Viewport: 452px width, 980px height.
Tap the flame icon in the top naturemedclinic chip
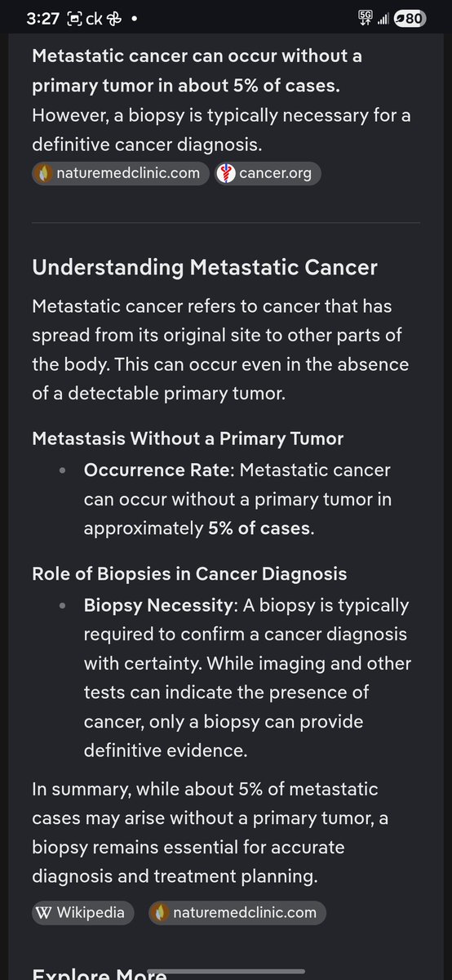(44, 173)
